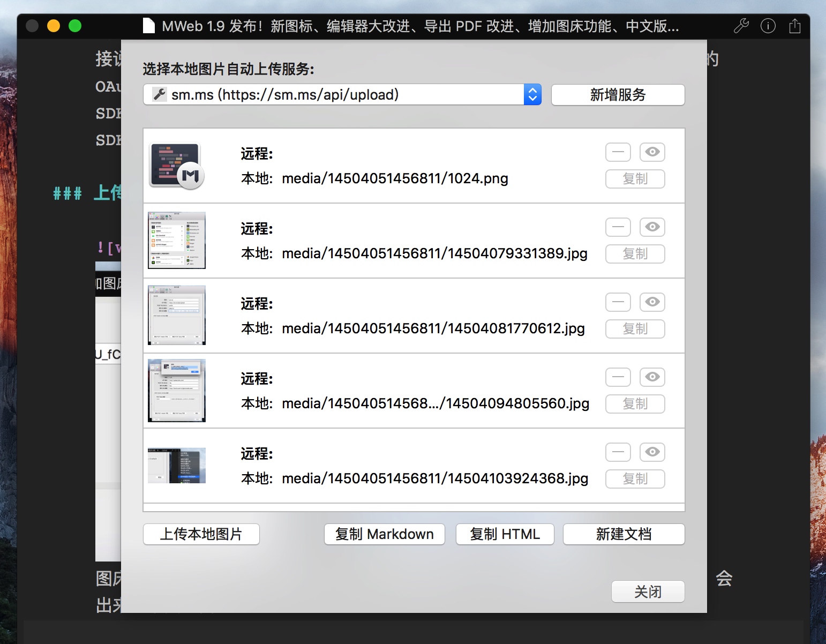Image resolution: width=826 pixels, height=644 pixels.
Task: Click the 选择本地图片自动上传服务 label
Action: [228, 69]
